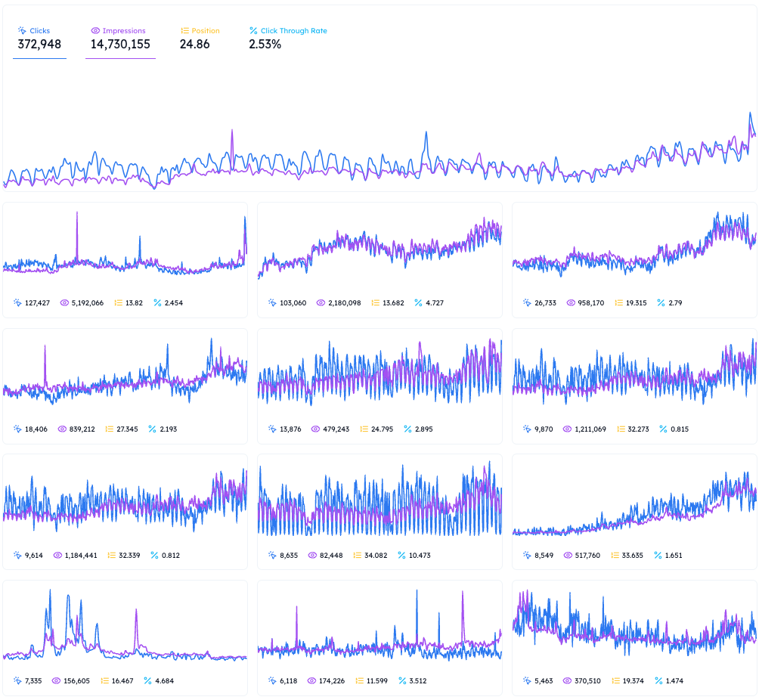
Task: Toggle the Impressions metric showing 14,730,155
Action: click(120, 39)
